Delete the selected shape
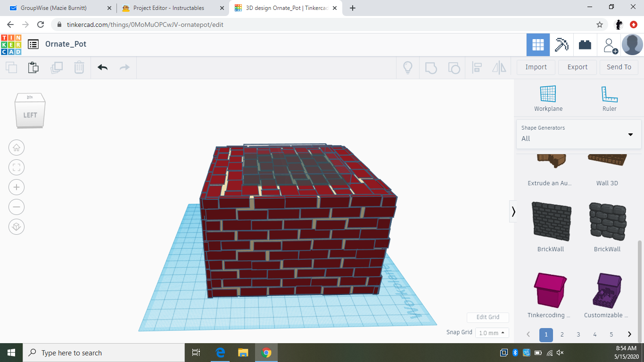The image size is (644, 362). pyautogui.click(x=79, y=67)
